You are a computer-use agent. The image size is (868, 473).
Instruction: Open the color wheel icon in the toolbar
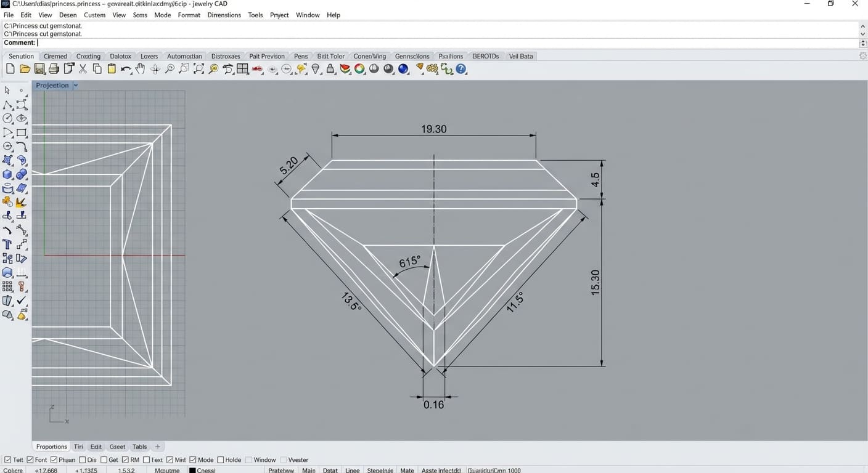[359, 69]
